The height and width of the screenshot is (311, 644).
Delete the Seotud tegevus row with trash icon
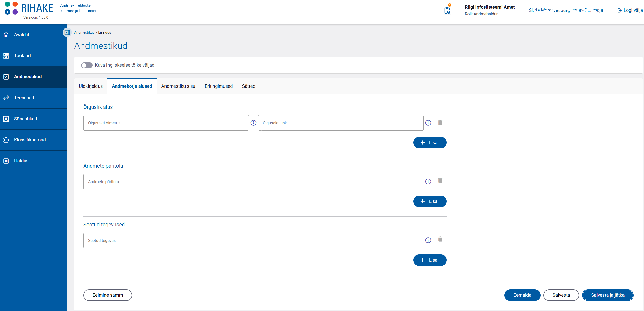pos(440,239)
